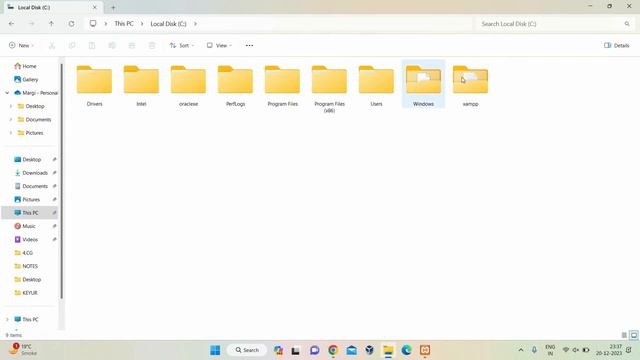Click This PC in the breadcrumb path

[x=124, y=24]
